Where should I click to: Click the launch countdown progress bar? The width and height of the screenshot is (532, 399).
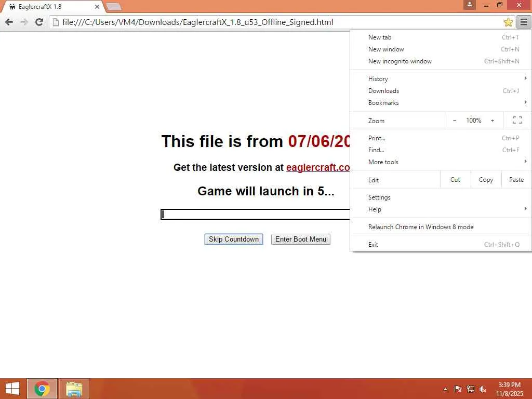tap(255, 214)
